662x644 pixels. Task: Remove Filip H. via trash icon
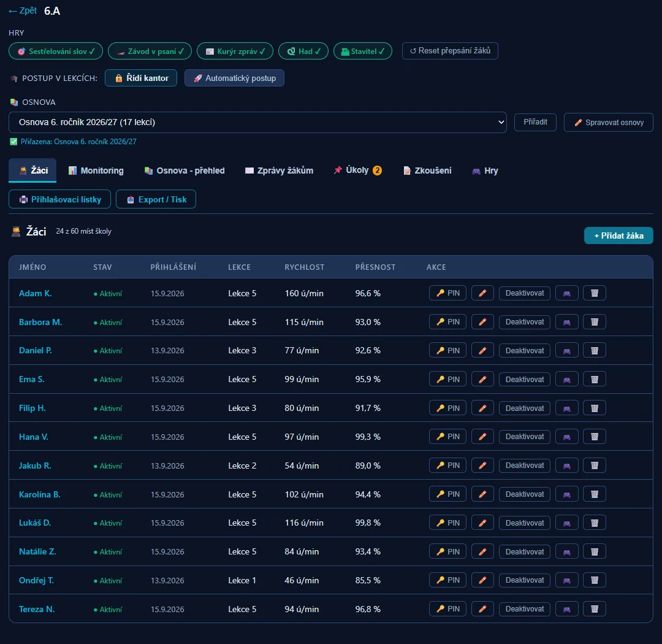595,408
